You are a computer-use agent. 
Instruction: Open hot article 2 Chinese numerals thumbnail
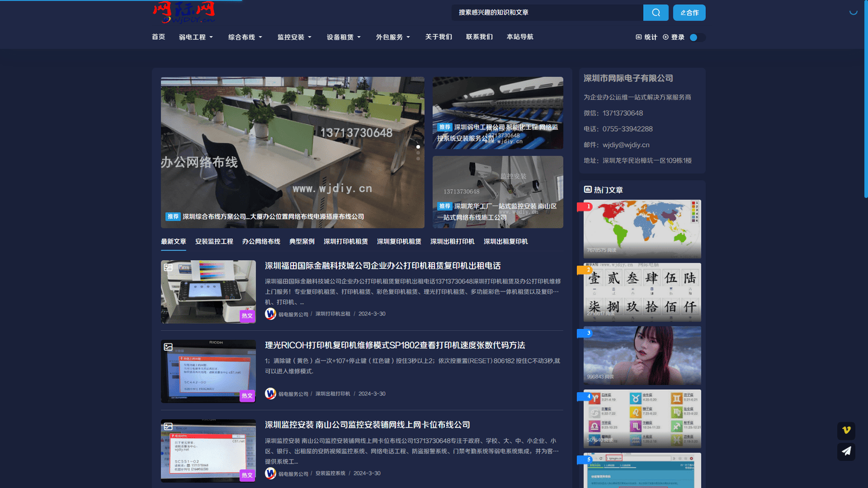tap(642, 292)
